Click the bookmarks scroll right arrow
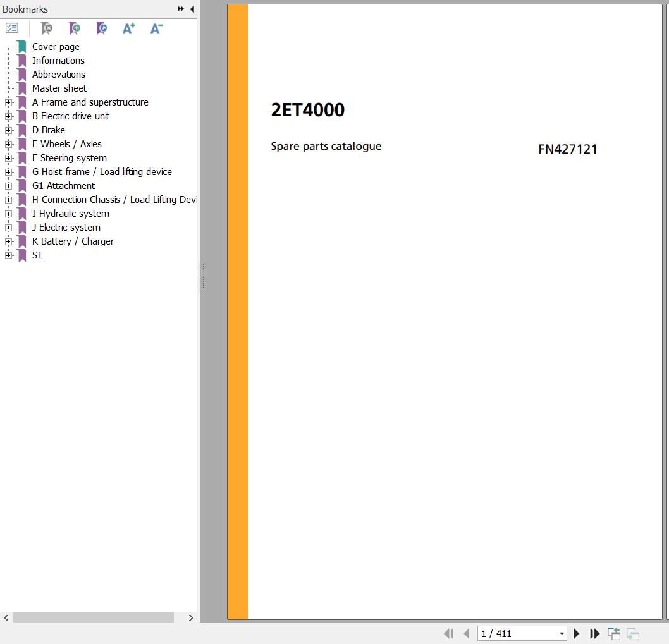669x644 pixels. coord(191,617)
